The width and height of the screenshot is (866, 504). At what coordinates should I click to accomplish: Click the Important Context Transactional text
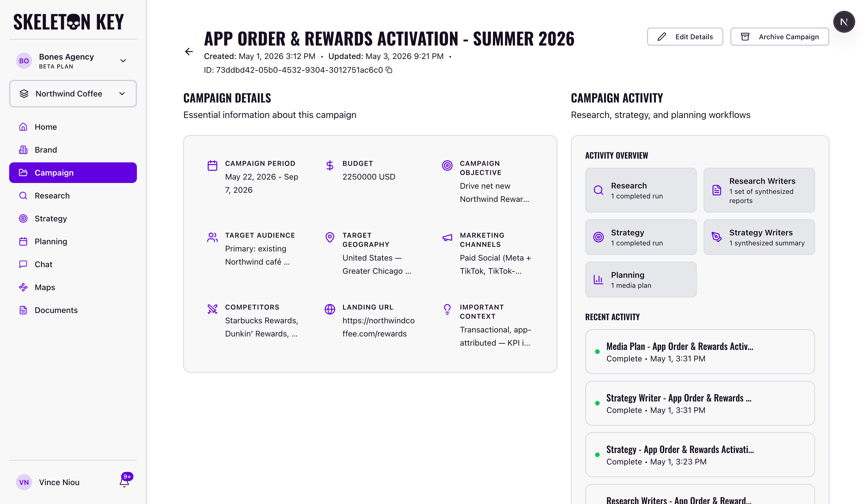tap(495, 336)
